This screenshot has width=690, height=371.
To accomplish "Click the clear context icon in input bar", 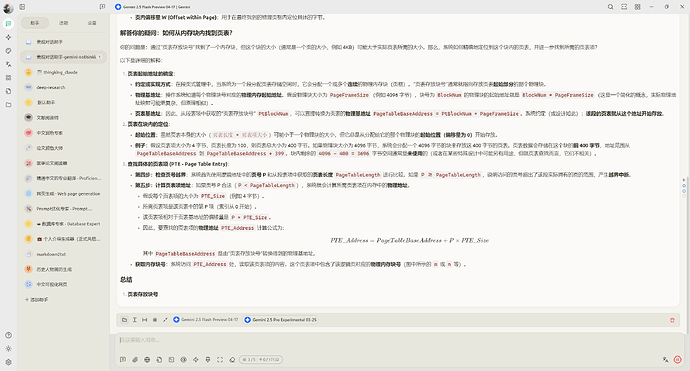I will pos(208,360).
